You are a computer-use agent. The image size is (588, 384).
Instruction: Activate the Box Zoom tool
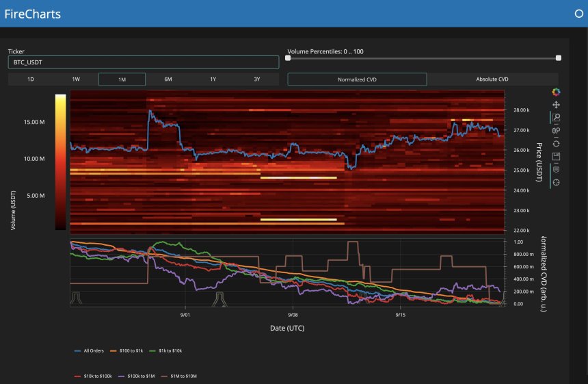pos(556,118)
